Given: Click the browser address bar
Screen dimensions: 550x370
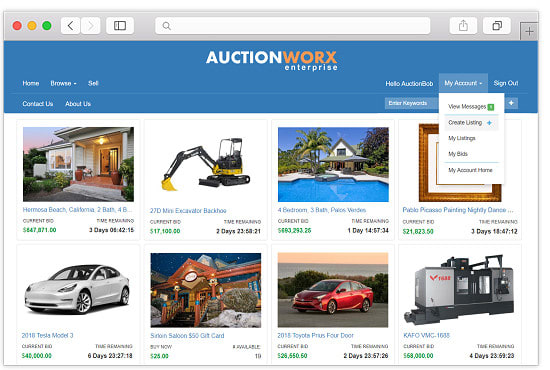Looking at the screenshot, I should point(293,26).
